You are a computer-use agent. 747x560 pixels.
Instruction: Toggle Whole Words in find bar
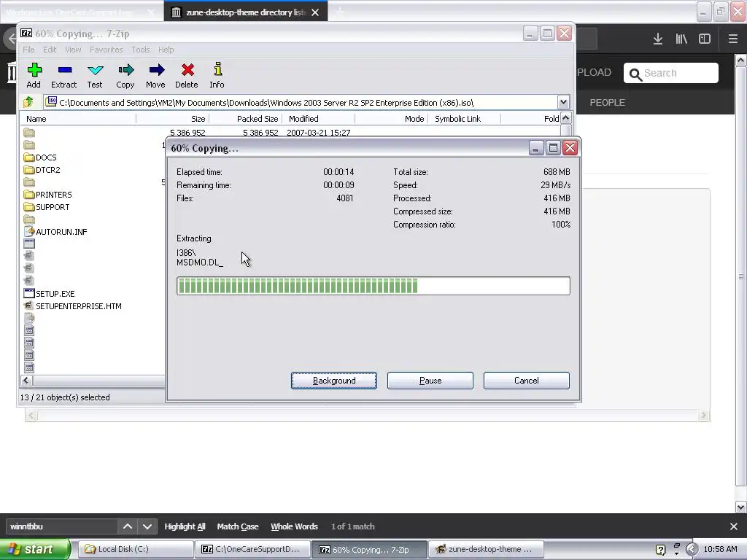[295, 526]
